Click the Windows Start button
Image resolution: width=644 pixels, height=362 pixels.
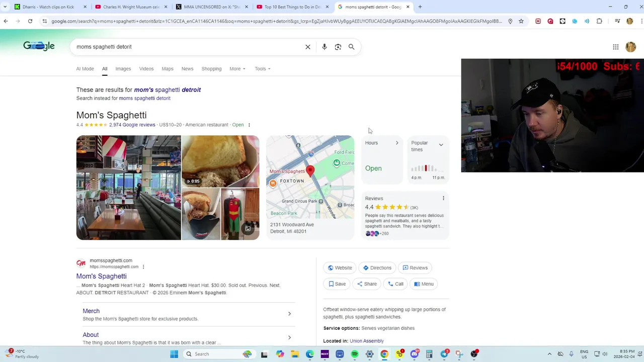(x=174, y=354)
